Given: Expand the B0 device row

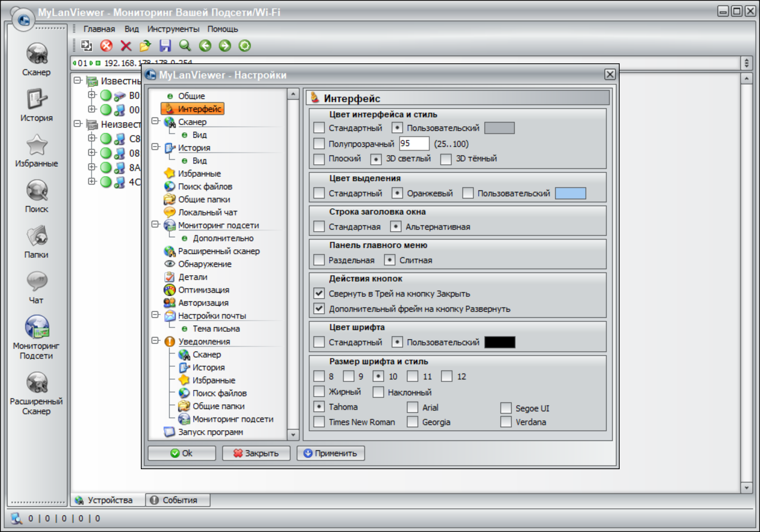Looking at the screenshot, I should pyautogui.click(x=92, y=95).
